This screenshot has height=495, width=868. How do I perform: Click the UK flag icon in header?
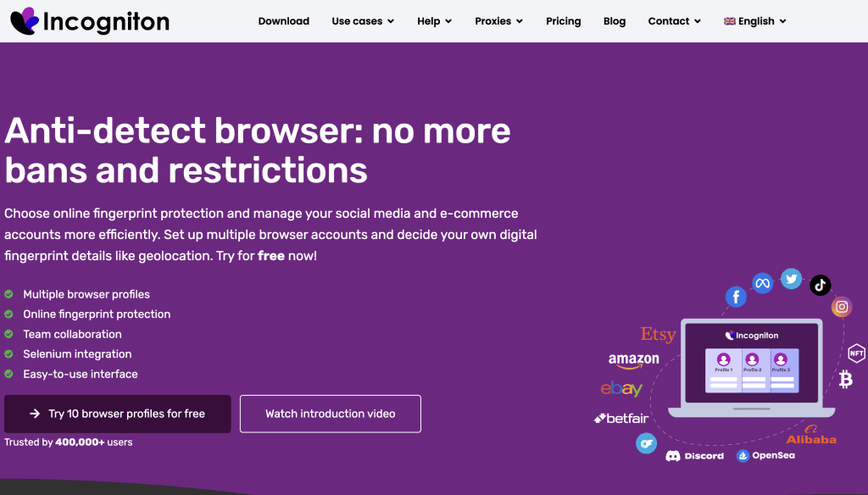tap(730, 21)
